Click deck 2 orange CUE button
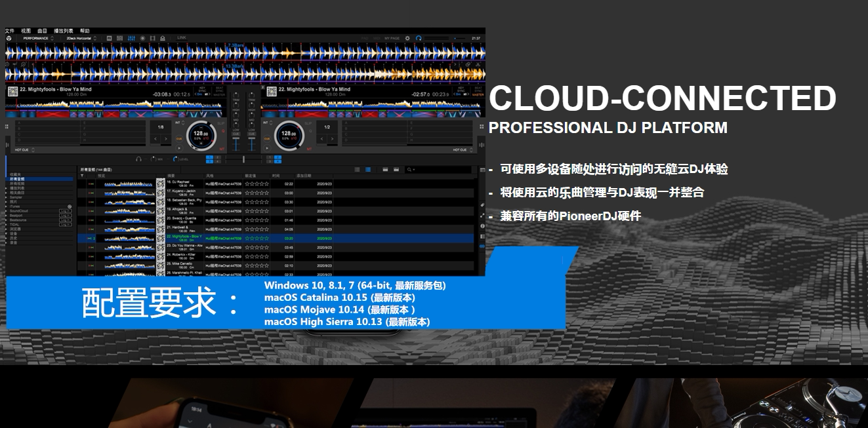This screenshot has width=868, height=428. 267,139
